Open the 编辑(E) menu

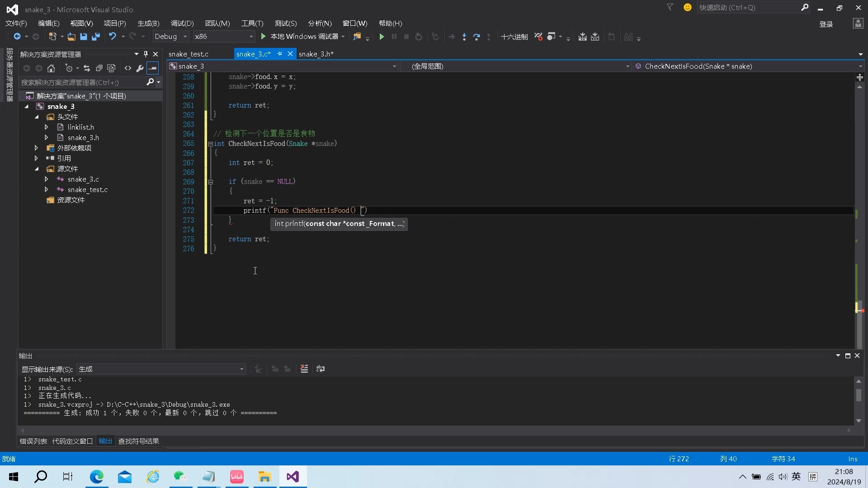pos(48,23)
